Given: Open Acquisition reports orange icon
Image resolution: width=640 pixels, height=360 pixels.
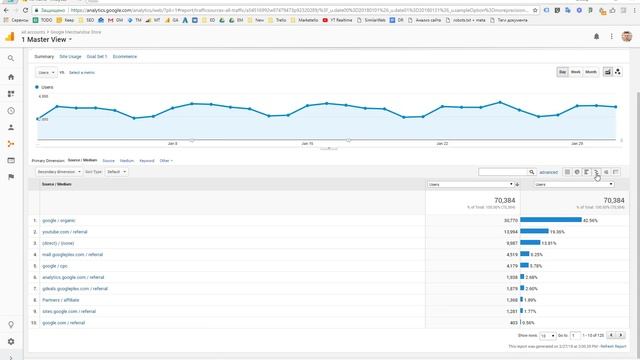Looking at the screenshot, I should [x=11, y=144].
